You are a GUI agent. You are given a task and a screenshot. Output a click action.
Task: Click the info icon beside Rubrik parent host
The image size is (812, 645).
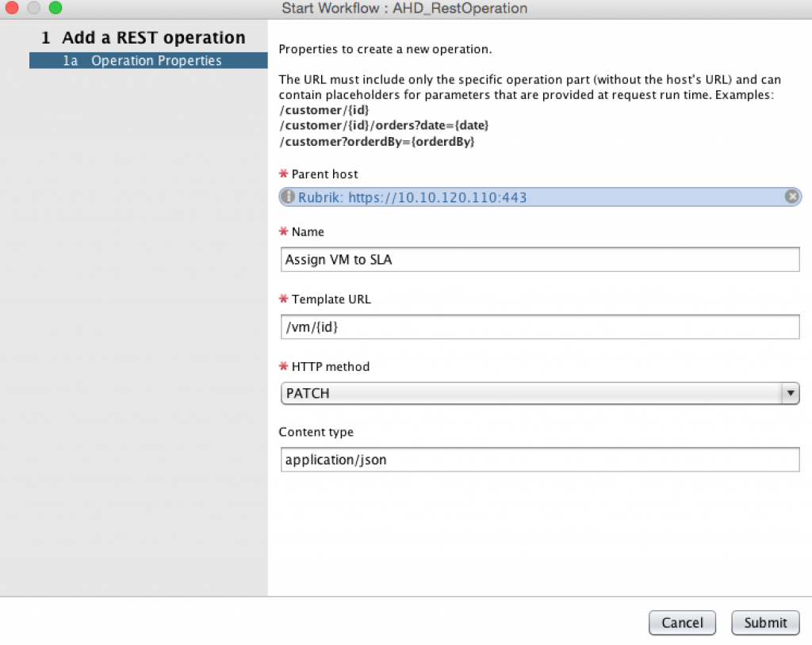pos(287,197)
